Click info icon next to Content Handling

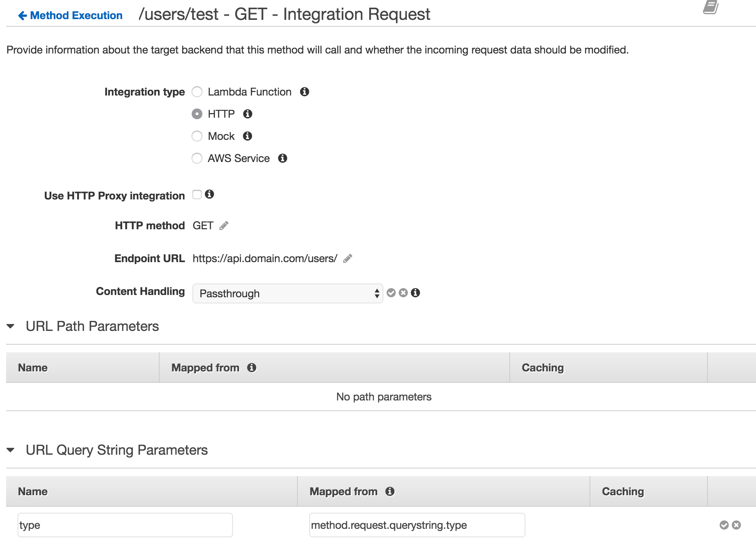click(415, 293)
